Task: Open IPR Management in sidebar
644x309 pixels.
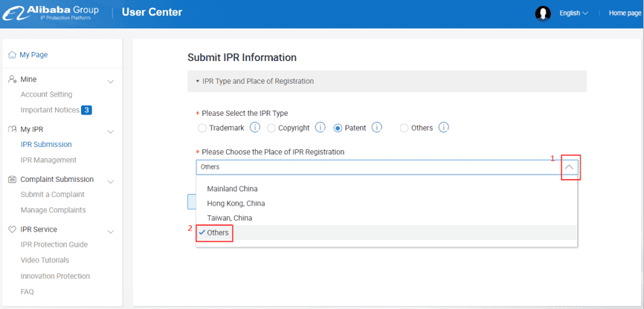Action: [x=48, y=160]
